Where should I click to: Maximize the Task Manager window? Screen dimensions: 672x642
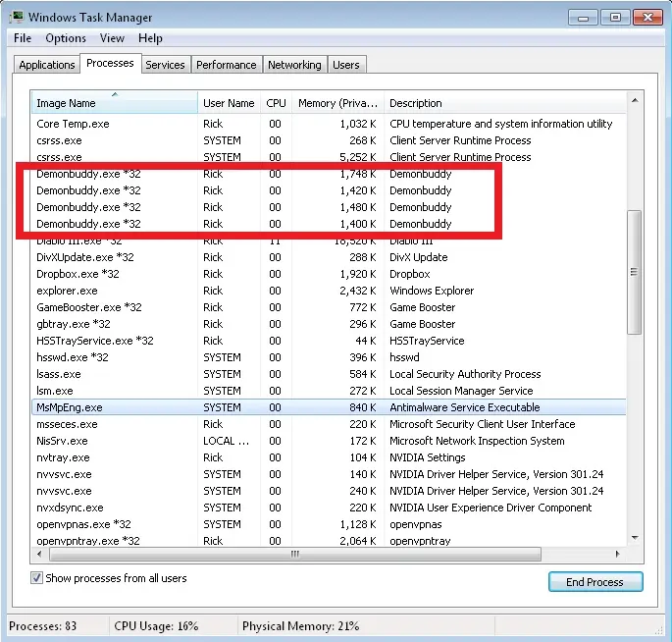(615, 18)
